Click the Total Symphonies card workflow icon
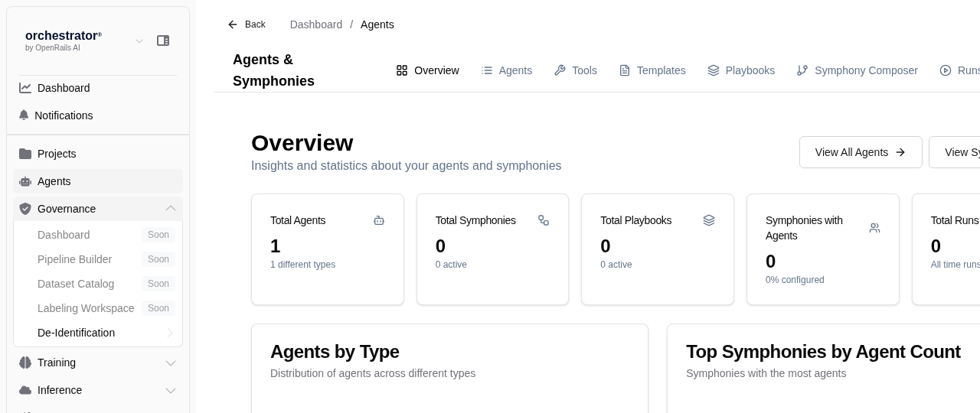Viewport: 980px width, 413px height. click(544, 220)
